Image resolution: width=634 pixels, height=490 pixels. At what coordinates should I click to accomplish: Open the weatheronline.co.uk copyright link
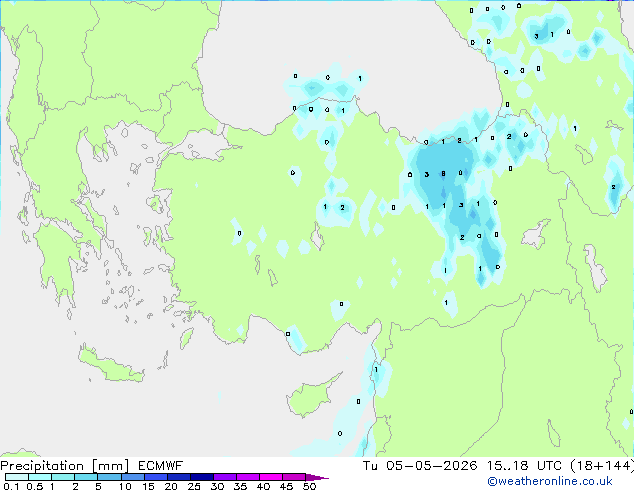pyautogui.click(x=550, y=481)
